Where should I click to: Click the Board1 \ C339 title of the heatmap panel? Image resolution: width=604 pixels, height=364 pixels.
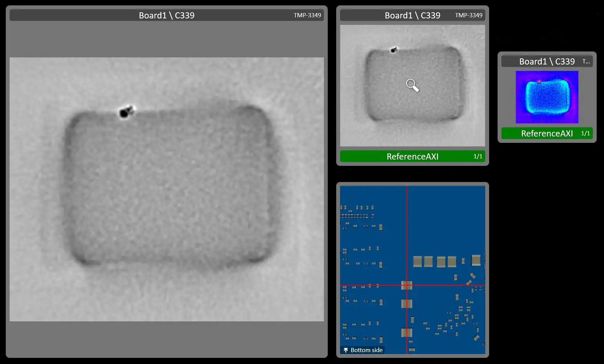pos(547,61)
